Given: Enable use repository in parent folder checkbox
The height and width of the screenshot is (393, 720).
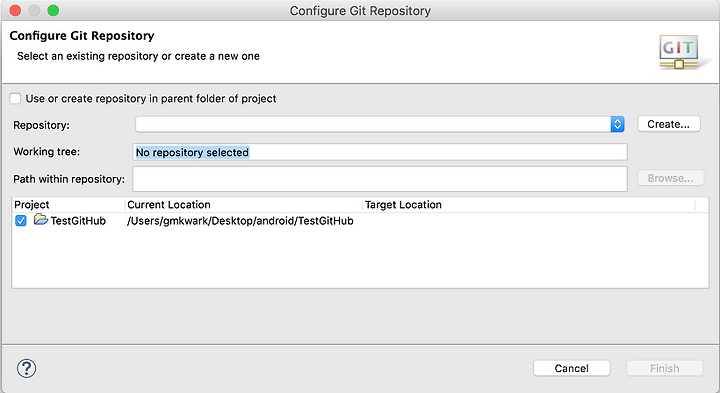Looking at the screenshot, I should coord(16,98).
